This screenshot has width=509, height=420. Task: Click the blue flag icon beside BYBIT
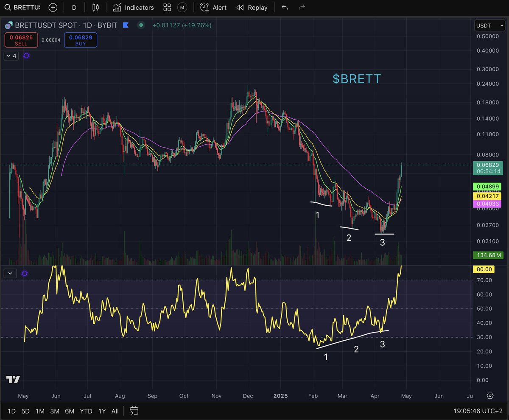126,25
